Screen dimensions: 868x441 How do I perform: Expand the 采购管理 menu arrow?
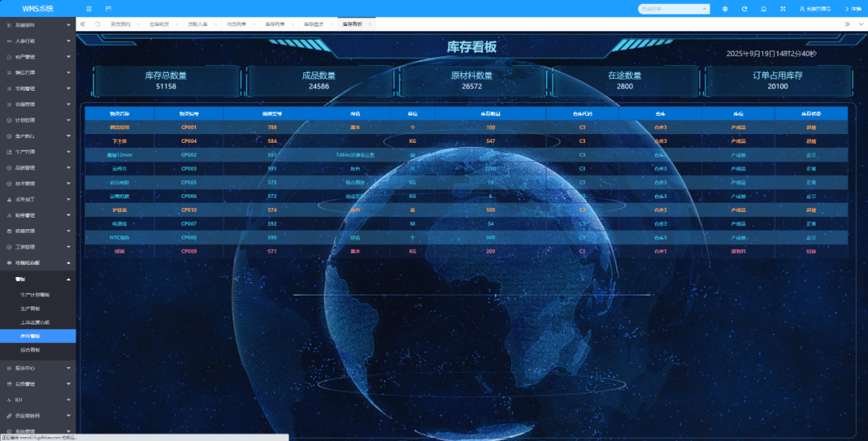pos(68,88)
